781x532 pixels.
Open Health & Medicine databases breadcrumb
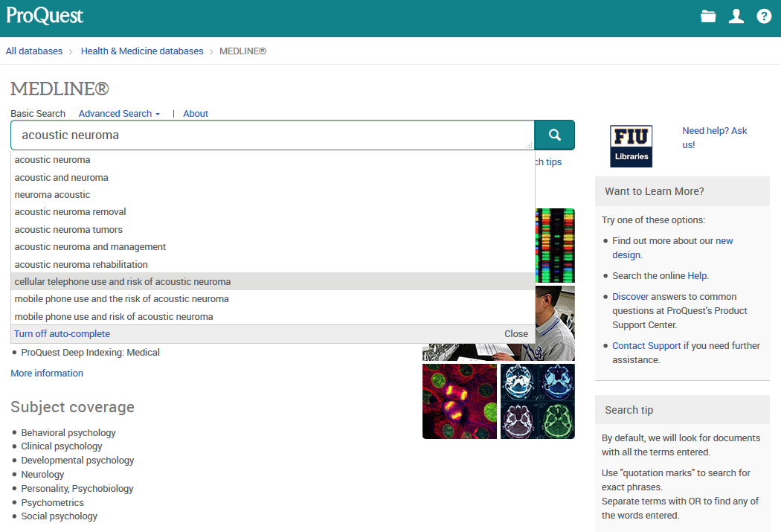(x=142, y=51)
